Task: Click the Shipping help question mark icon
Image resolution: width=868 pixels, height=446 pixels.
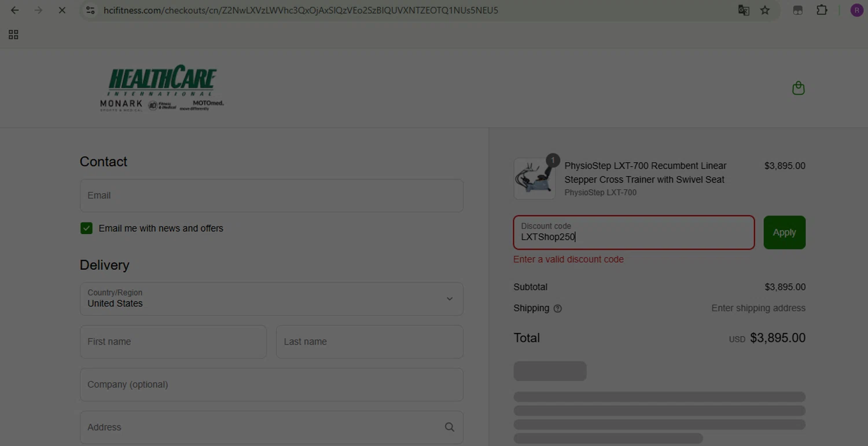Action: tap(558, 309)
